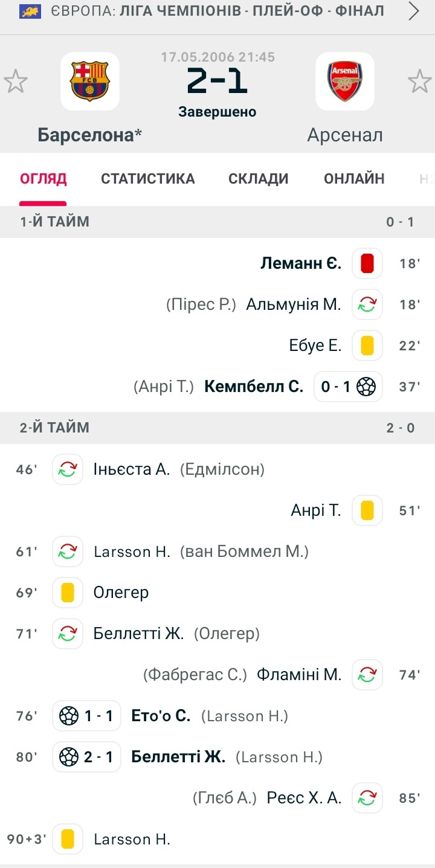
Task: Tap the 2 - 1 goal badge for Беллетті
Action: [86, 757]
